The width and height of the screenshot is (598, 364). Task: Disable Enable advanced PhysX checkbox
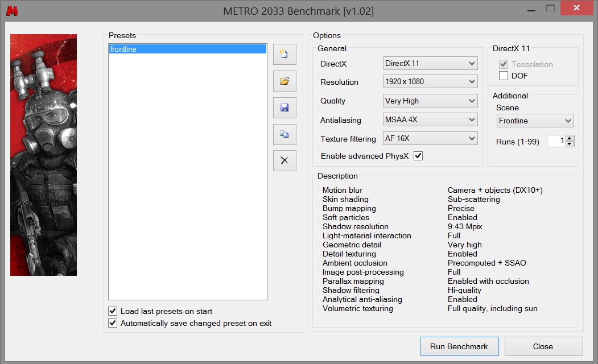[x=418, y=156]
